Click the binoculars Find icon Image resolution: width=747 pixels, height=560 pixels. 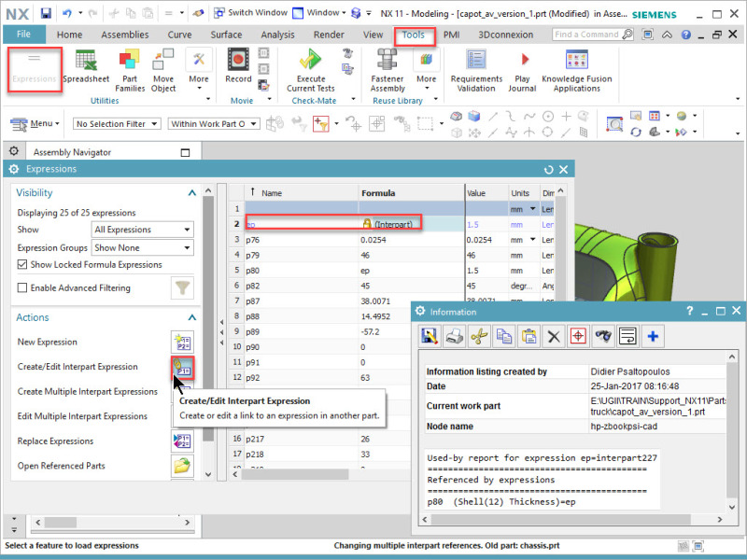click(603, 337)
